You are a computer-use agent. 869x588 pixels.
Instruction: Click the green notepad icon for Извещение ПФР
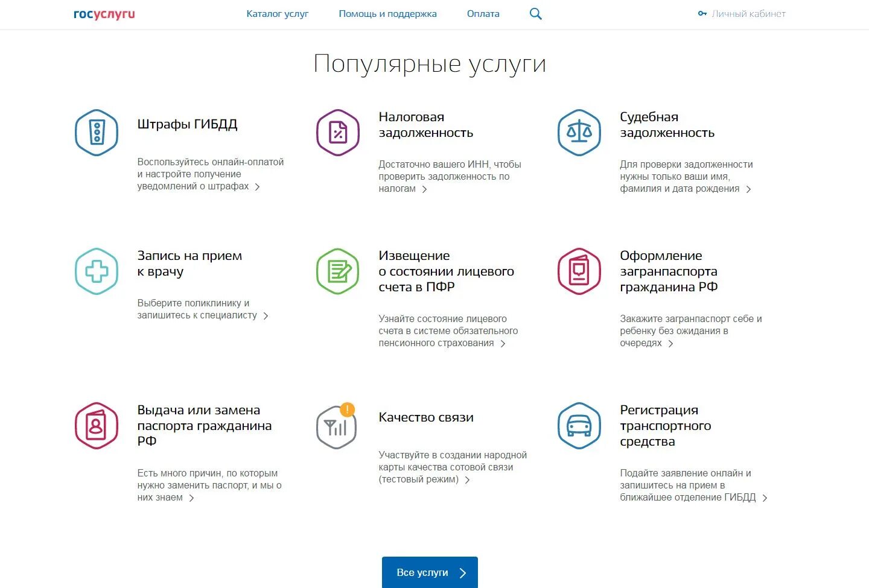[x=338, y=271]
